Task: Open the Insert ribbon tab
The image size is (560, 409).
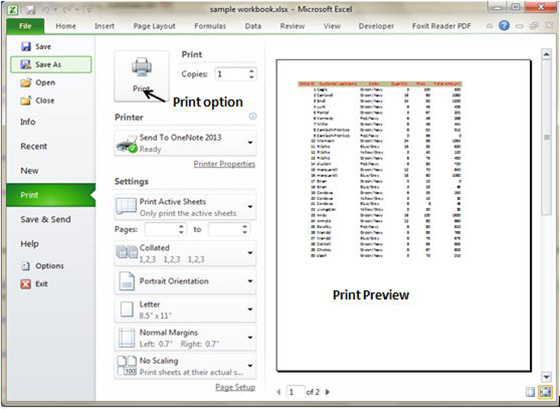Action: click(x=104, y=26)
